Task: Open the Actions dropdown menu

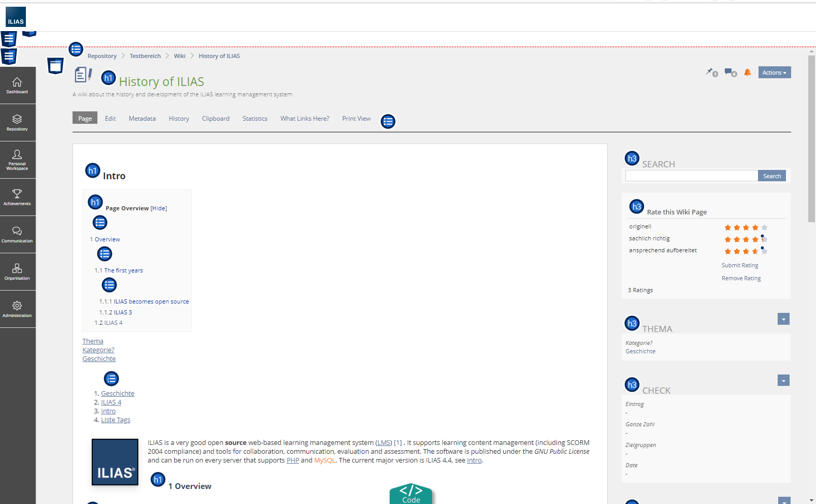Action: click(774, 73)
